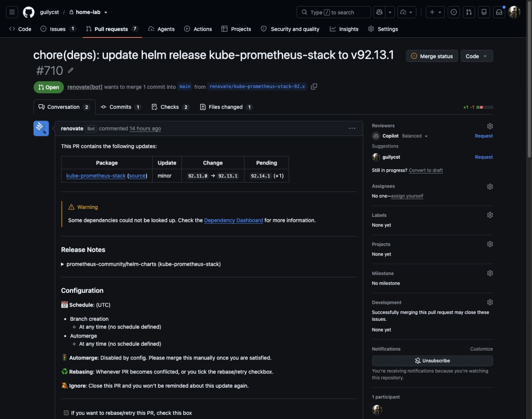Open the repository Settings tab

click(383, 29)
